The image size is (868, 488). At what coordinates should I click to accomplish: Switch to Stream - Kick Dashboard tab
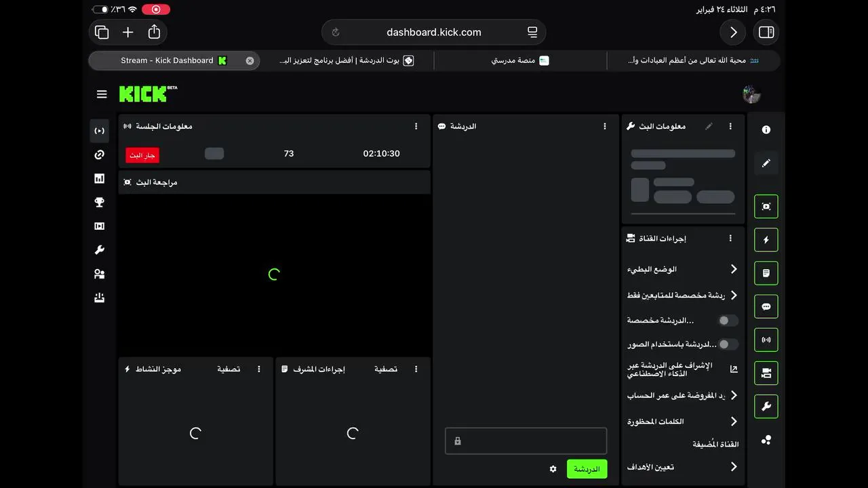pyautogui.click(x=174, y=60)
